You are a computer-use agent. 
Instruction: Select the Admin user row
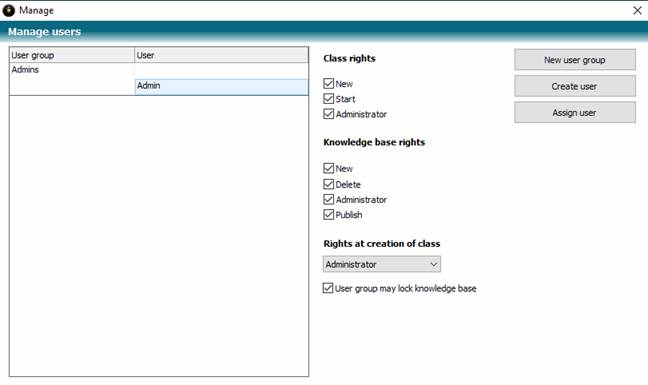point(222,86)
